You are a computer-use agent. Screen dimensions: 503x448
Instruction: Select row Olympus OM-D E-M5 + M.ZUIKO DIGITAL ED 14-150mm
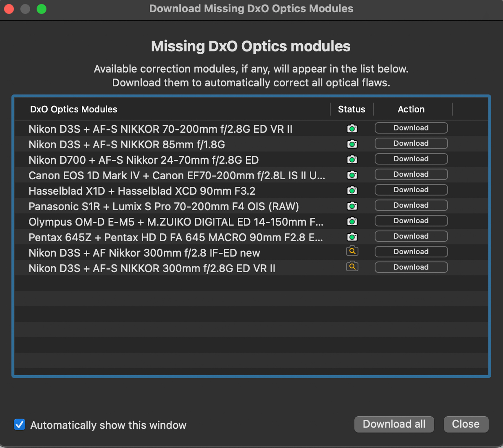251,221
